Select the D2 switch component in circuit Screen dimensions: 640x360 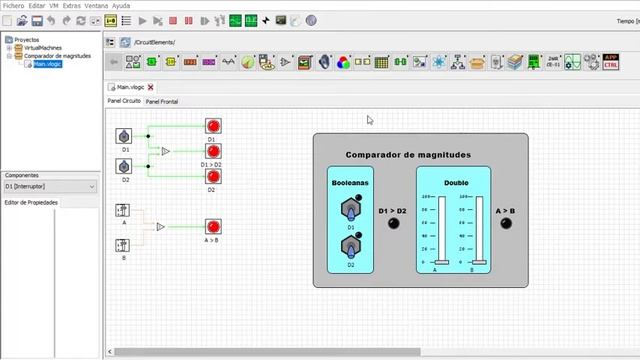pos(124,167)
